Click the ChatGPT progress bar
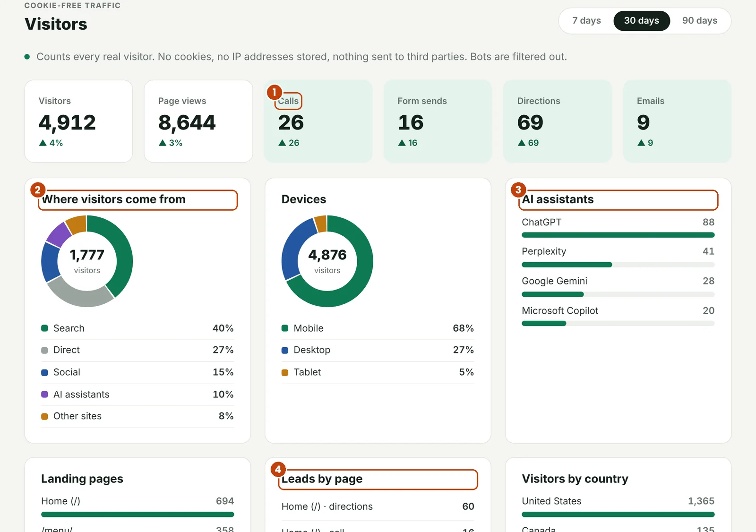 click(x=618, y=235)
